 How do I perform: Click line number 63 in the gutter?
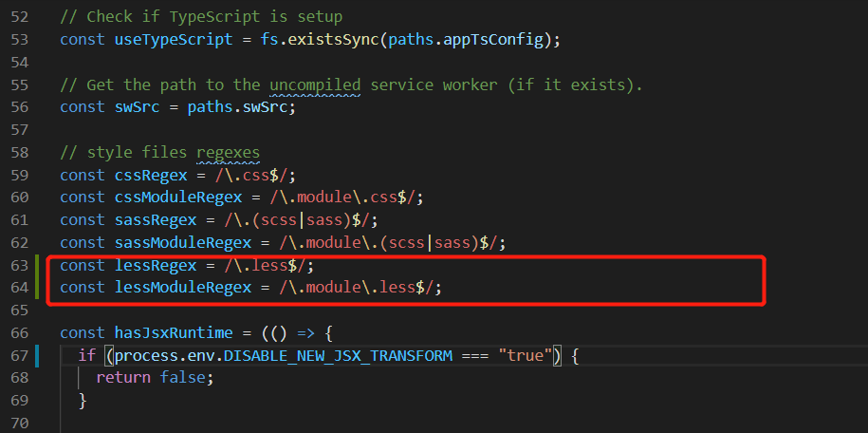pyautogui.click(x=19, y=266)
